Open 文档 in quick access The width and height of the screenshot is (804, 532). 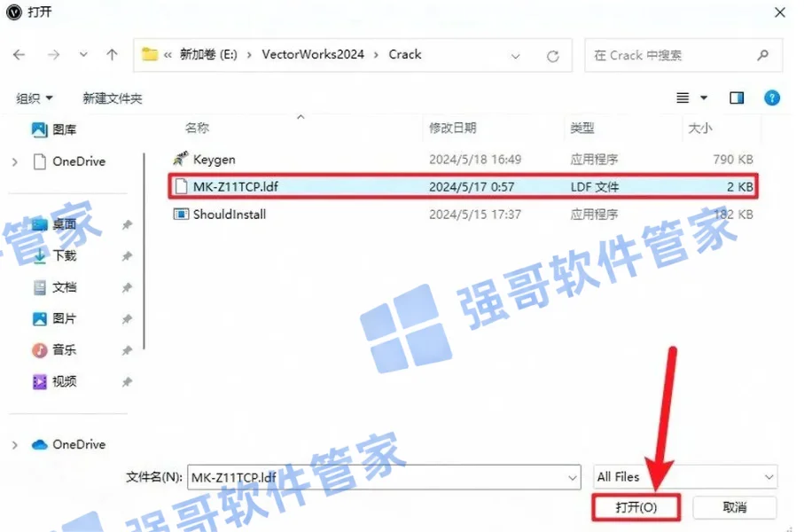(x=54, y=287)
